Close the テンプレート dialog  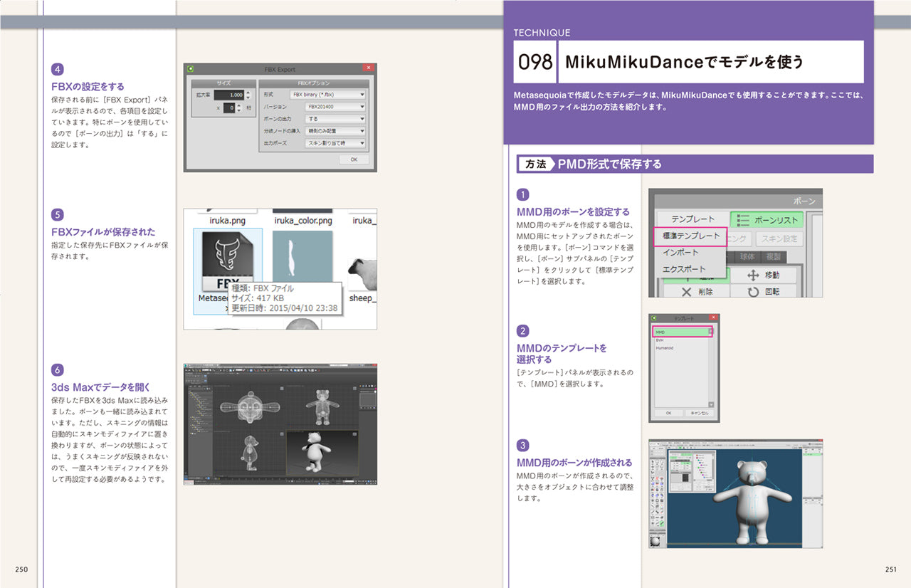click(x=713, y=317)
